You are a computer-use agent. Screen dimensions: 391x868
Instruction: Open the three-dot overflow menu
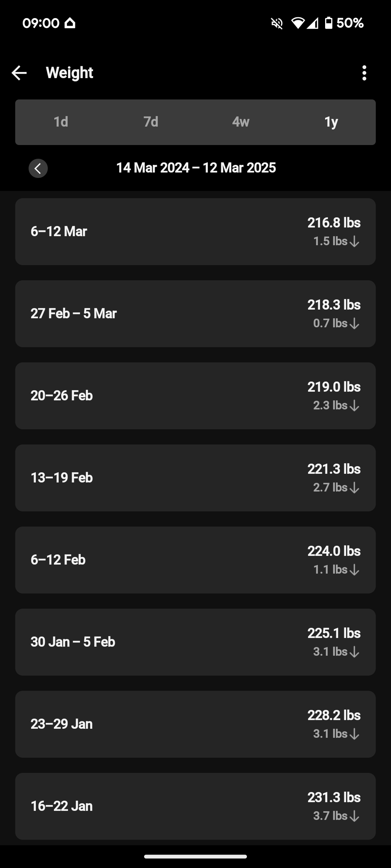[364, 73]
